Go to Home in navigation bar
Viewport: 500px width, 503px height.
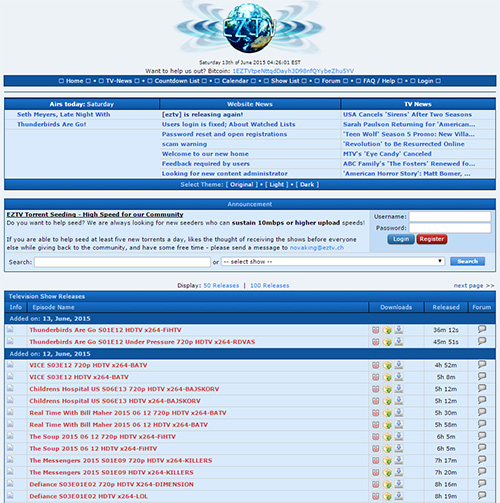point(75,81)
